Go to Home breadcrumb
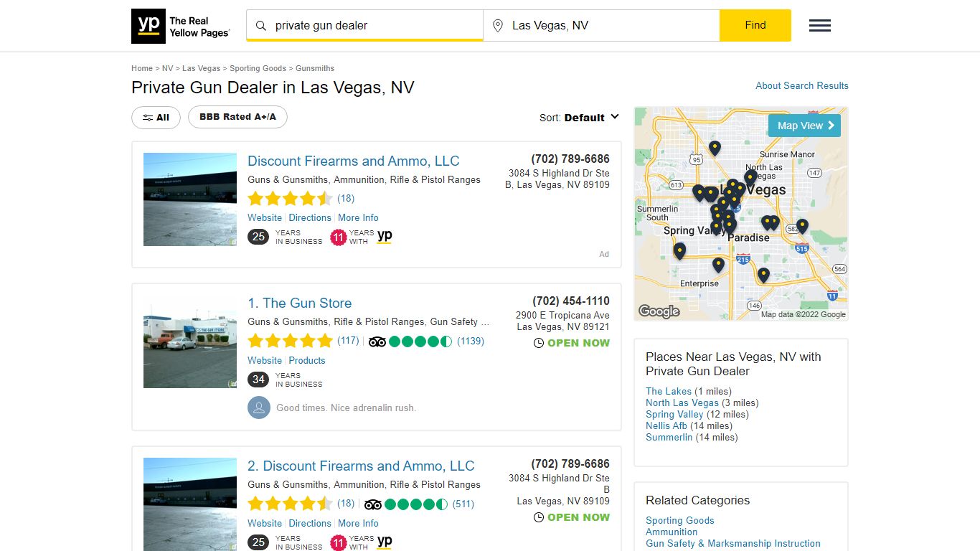Image resolution: width=980 pixels, height=551 pixels. 142,68
